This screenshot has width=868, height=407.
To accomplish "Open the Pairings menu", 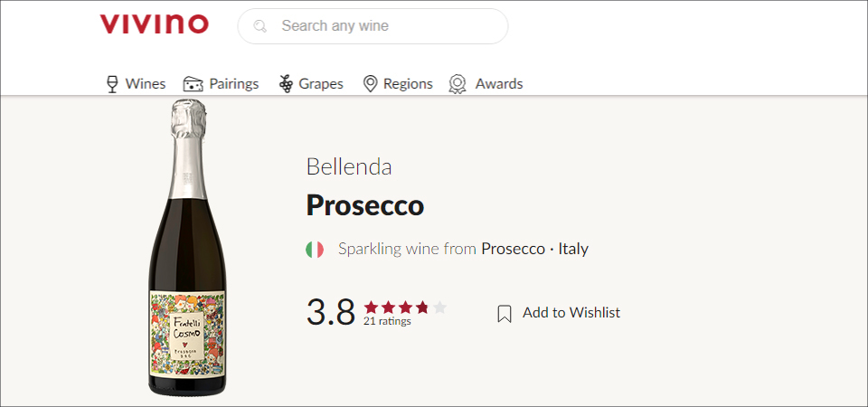I will 234,84.
